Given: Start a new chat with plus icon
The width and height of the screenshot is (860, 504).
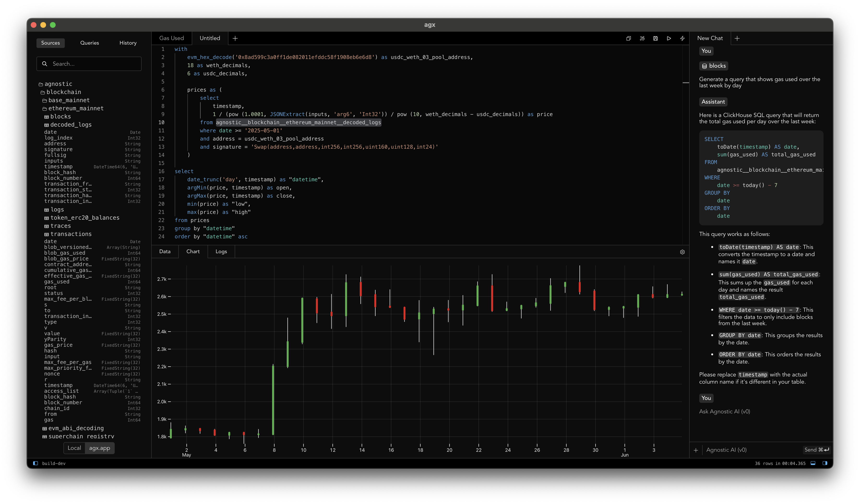Looking at the screenshot, I should (x=737, y=39).
